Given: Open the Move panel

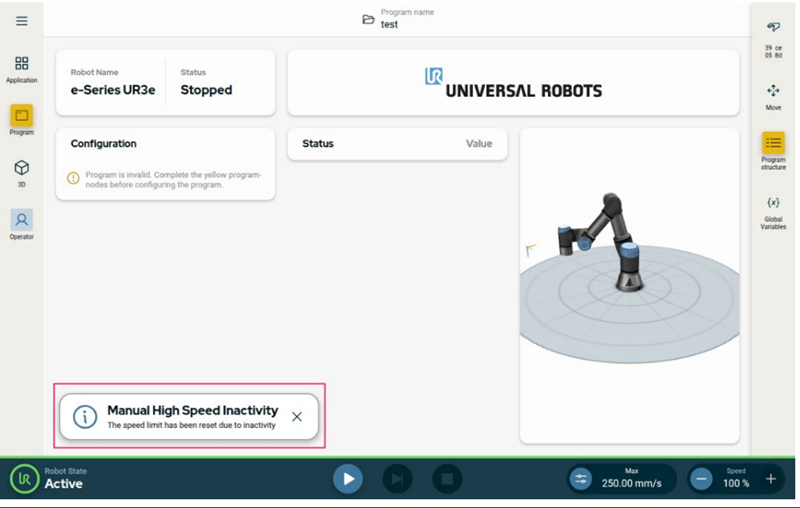Looking at the screenshot, I should [773, 96].
